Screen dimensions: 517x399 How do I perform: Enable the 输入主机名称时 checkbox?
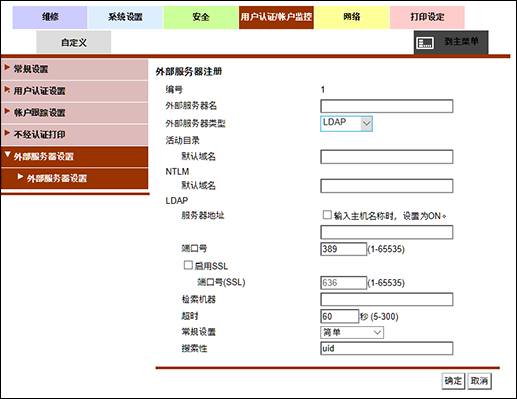pos(327,215)
